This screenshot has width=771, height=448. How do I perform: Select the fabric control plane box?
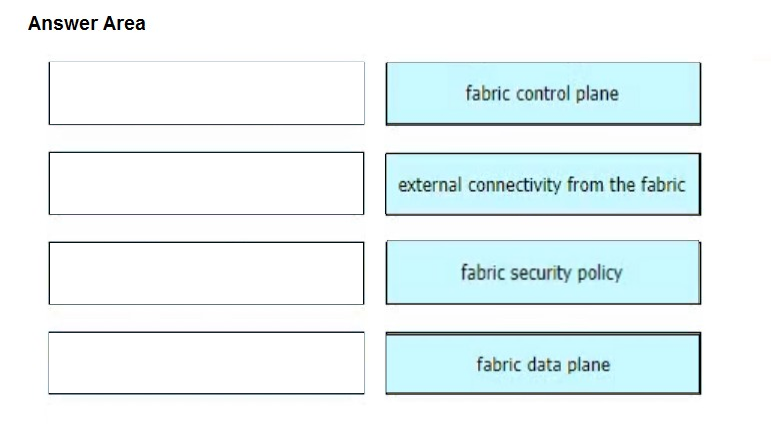click(x=543, y=93)
